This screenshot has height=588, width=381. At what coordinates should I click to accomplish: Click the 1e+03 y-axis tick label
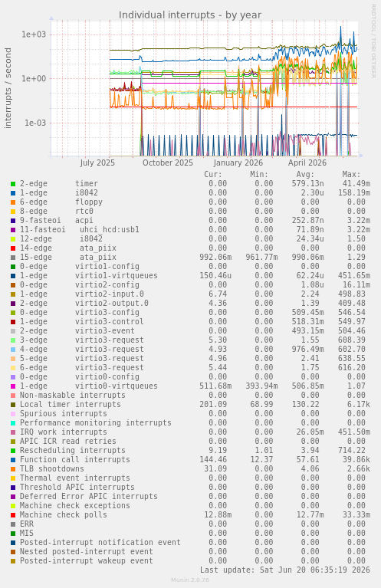click(x=34, y=34)
